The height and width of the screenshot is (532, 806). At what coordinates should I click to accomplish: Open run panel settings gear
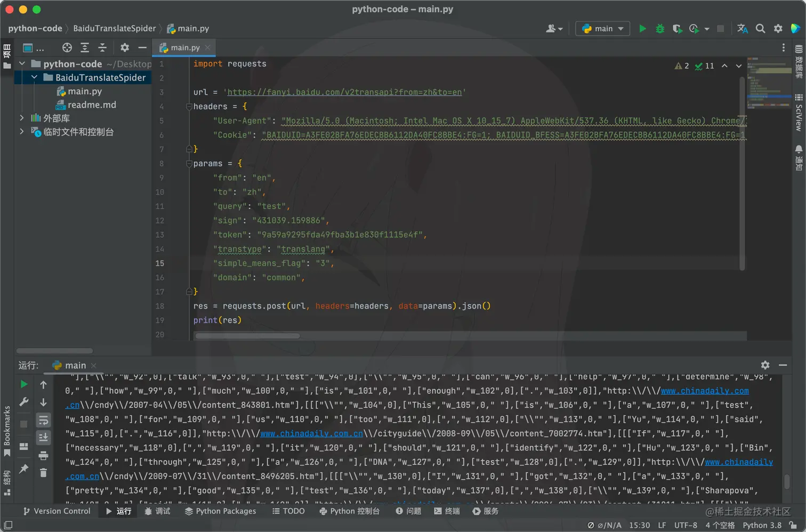pos(765,365)
